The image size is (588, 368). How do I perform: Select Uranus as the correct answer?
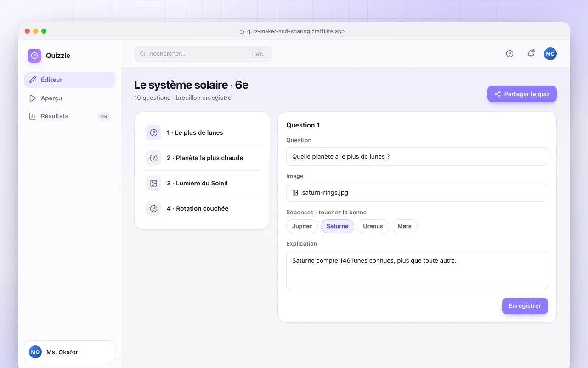tap(373, 226)
